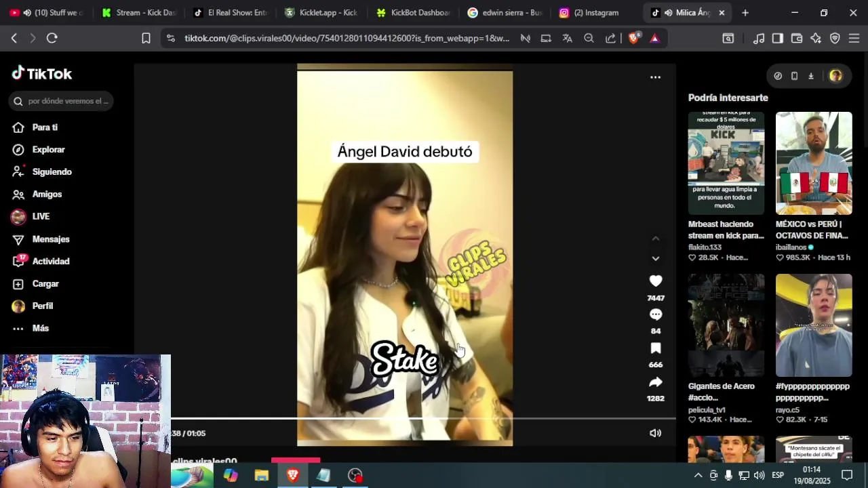Image resolution: width=868 pixels, height=488 pixels.
Task: Open the Mrbeast stream thumbnail
Action: point(726,163)
